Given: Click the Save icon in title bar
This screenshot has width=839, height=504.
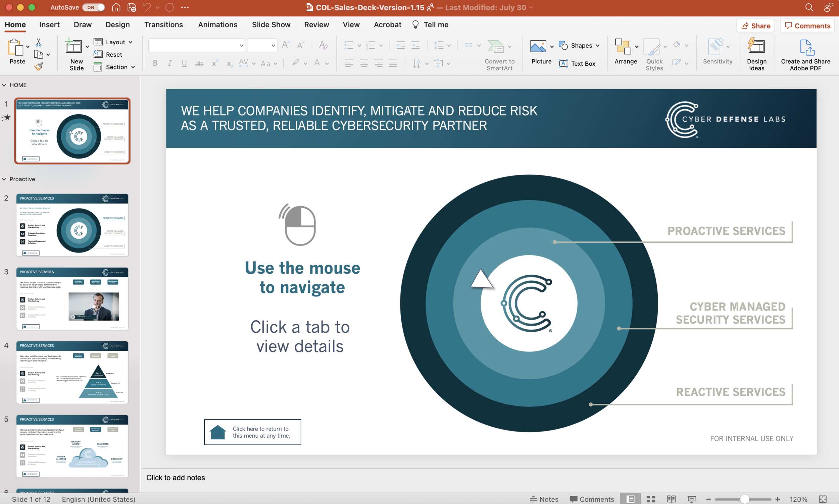Looking at the screenshot, I should click(x=132, y=7).
